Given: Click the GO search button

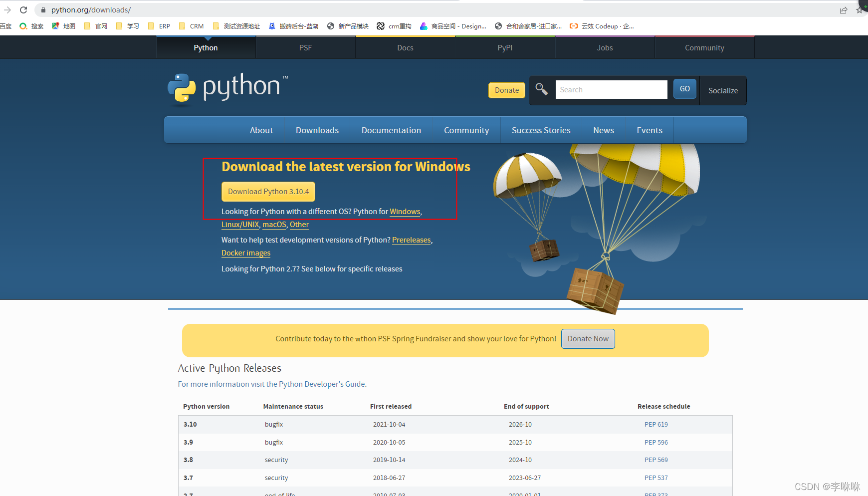Looking at the screenshot, I should (685, 89).
